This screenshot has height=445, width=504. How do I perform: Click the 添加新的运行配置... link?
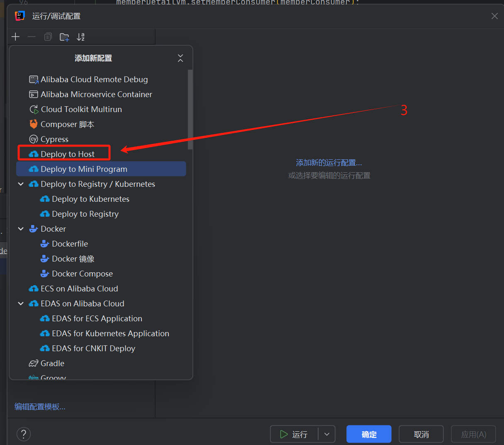click(329, 163)
